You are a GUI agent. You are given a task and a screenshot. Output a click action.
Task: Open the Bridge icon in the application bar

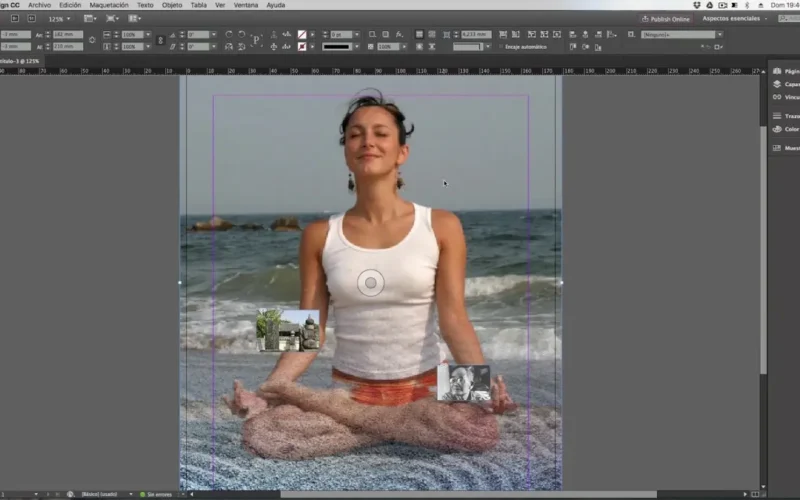pyautogui.click(x=15, y=18)
